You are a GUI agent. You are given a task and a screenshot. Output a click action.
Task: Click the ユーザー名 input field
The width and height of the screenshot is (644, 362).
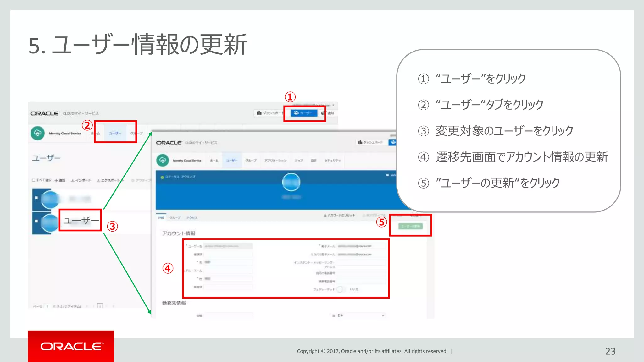coord(228,246)
